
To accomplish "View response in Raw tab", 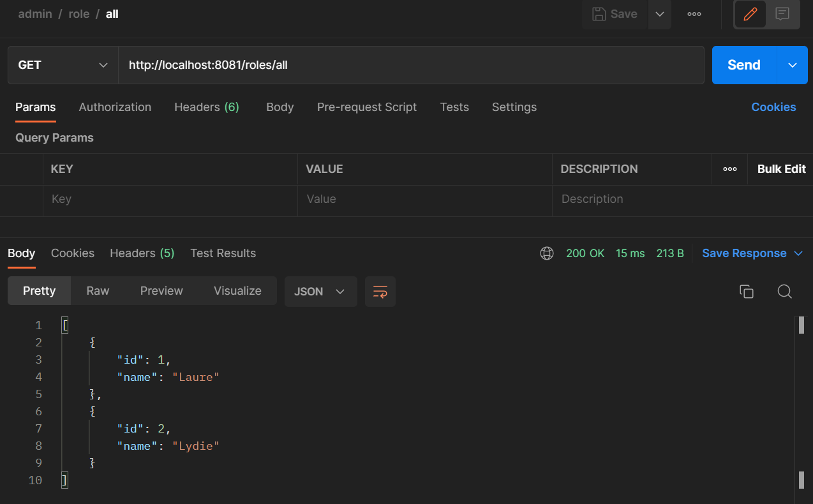I will [97, 291].
